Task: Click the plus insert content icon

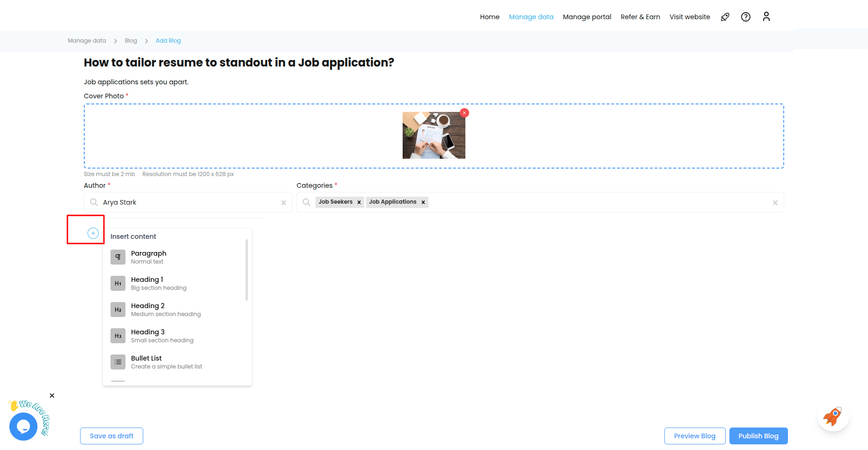Action: click(93, 233)
